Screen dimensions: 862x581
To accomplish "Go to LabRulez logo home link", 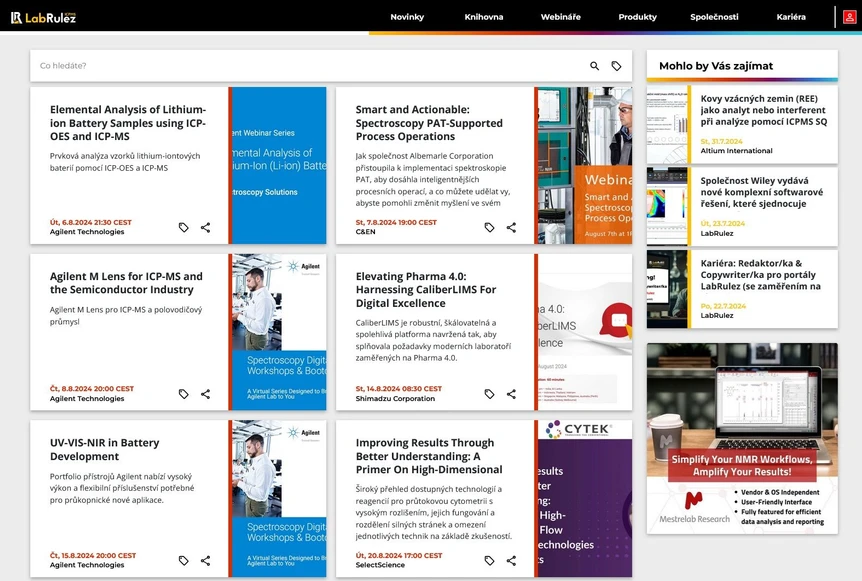I will 43,18.
